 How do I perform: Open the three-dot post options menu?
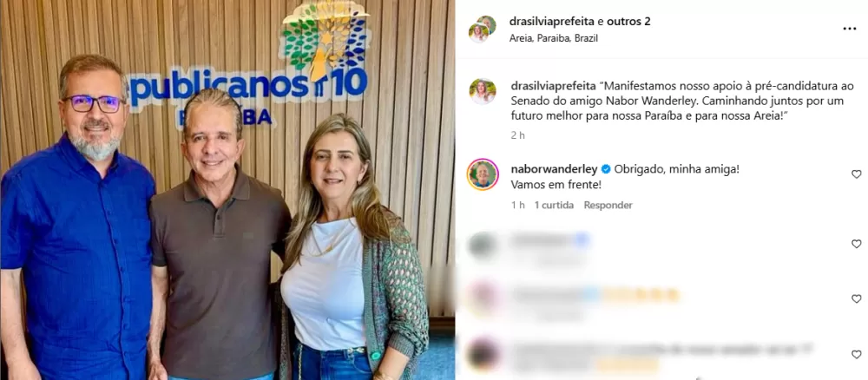pyautogui.click(x=849, y=29)
